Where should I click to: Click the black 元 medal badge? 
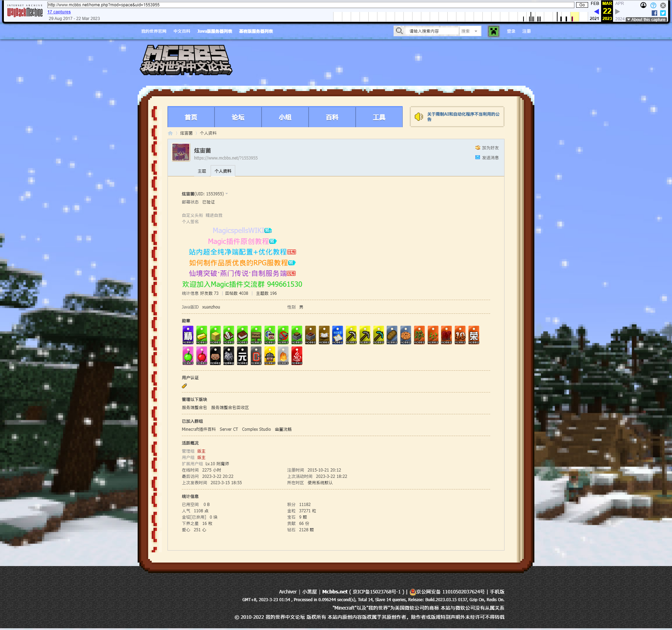pyautogui.click(x=242, y=356)
